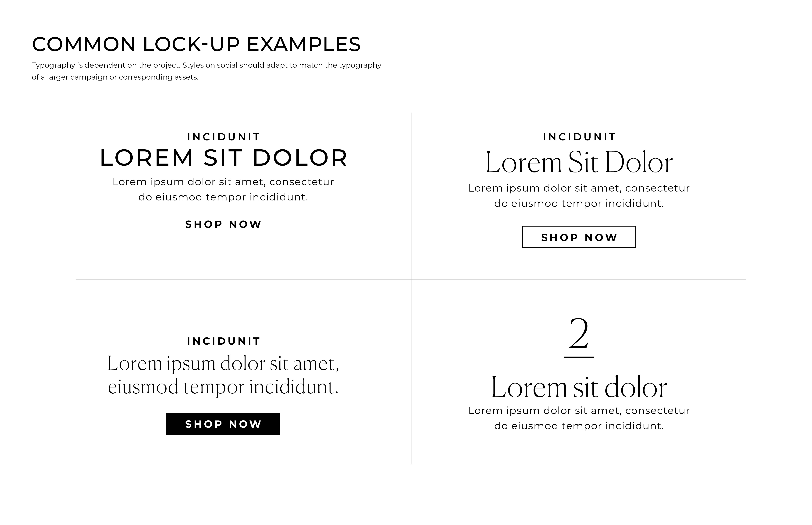Select INCIDUNIT label above large serif paragraph
Screen dimensions: 812x525
click(224, 341)
